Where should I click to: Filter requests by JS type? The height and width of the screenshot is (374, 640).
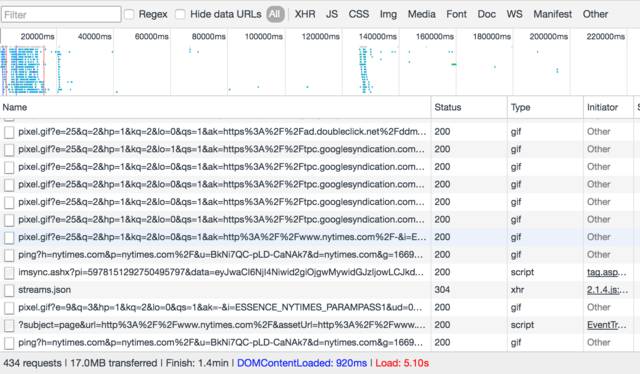[x=332, y=14]
